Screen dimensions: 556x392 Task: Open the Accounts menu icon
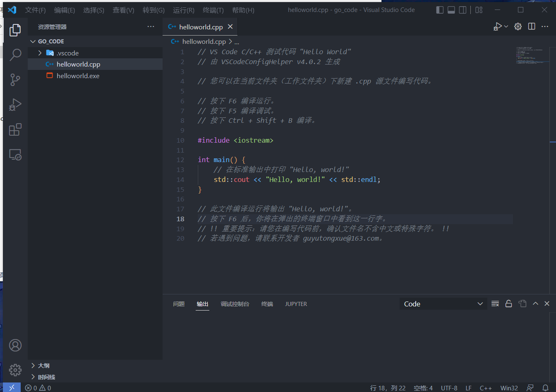[15, 345]
